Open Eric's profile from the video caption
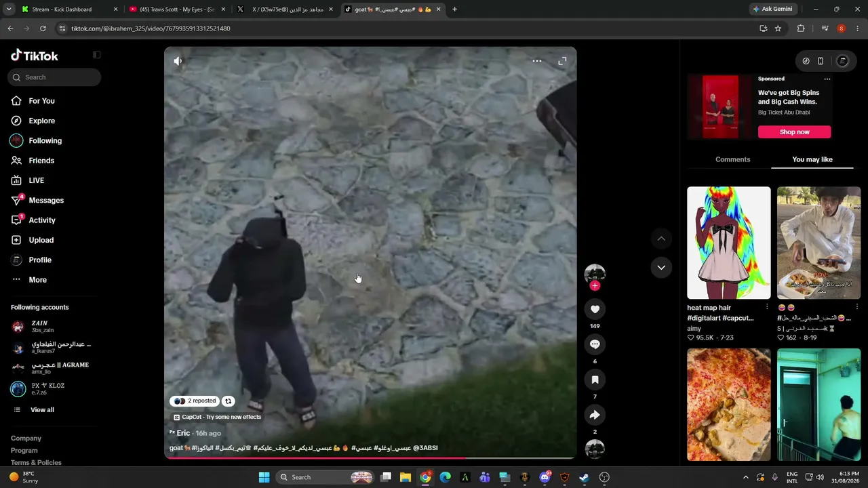This screenshot has width=868, height=488. click(183, 433)
